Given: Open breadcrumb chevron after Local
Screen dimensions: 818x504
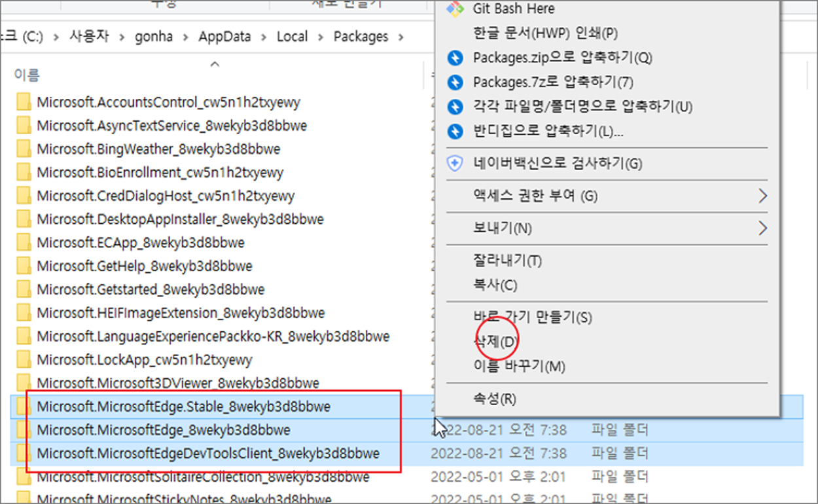Looking at the screenshot, I should click(321, 37).
